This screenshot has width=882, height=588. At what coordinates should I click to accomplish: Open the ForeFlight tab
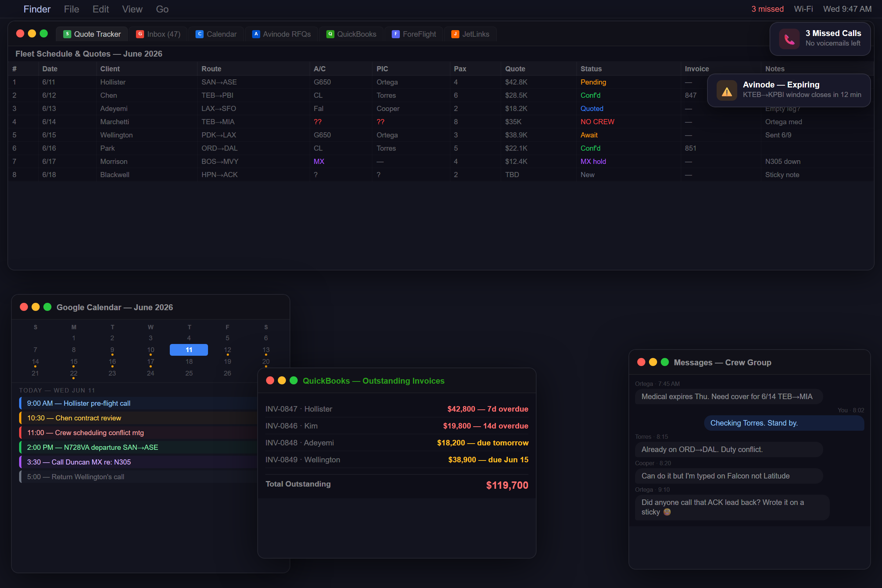click(414, 34)
